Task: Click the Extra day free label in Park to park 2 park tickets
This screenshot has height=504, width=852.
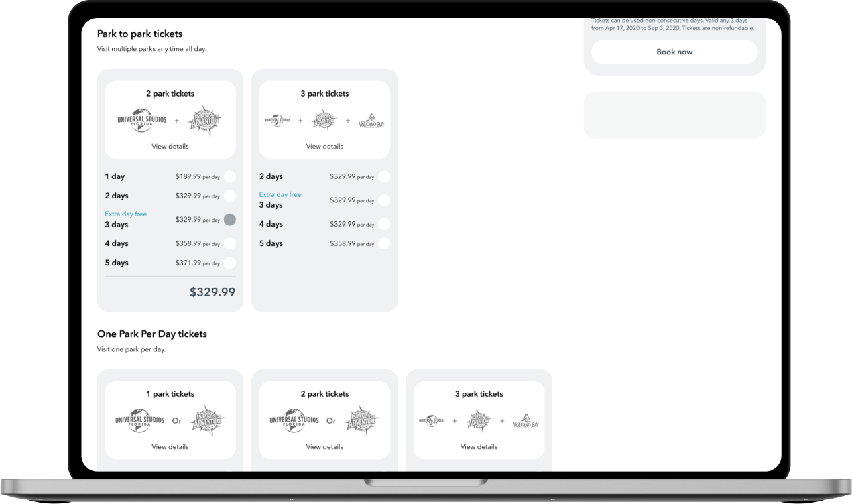Action: (126, 214)
